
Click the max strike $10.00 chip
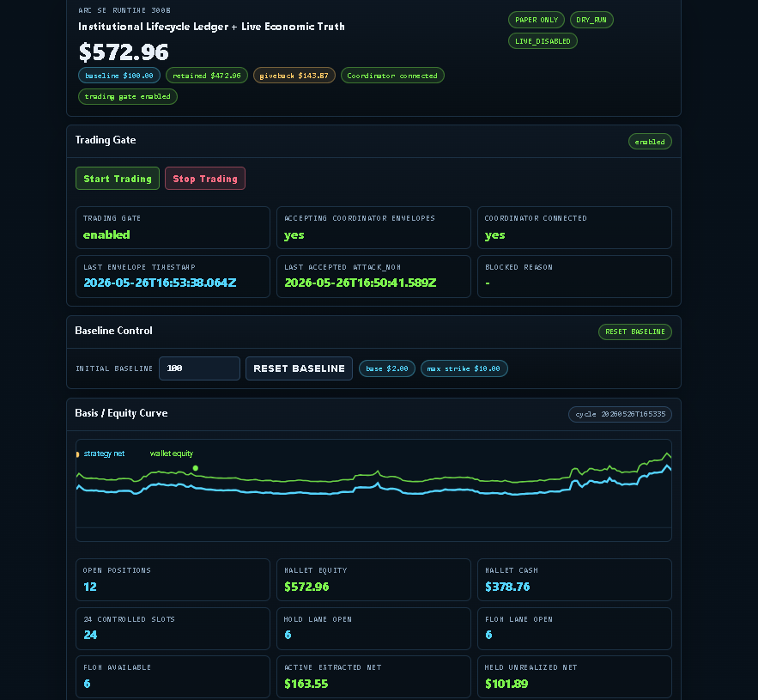pyautogui.click(x=464, y=368)
